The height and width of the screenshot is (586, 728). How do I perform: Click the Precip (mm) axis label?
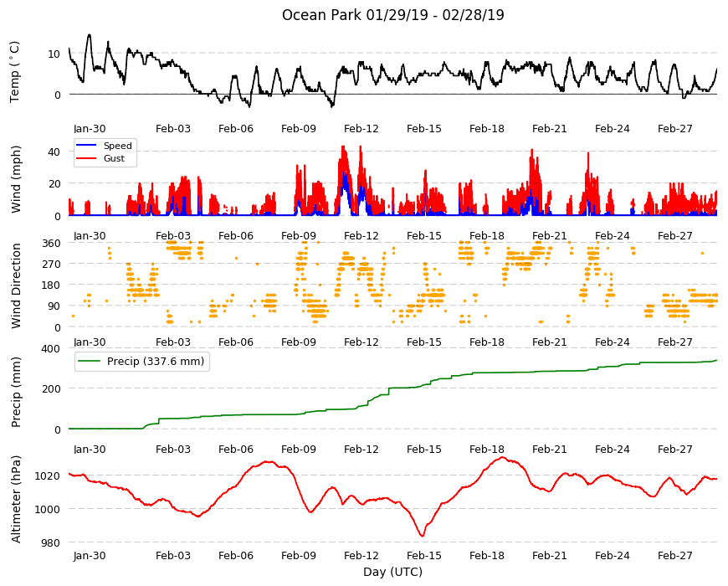[x=16, y=393]
